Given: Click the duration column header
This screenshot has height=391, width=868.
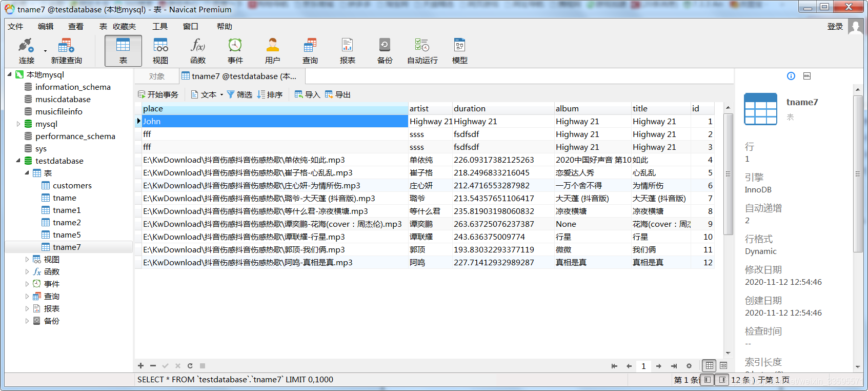Looking at the screenshot, I should click(503, 108).
